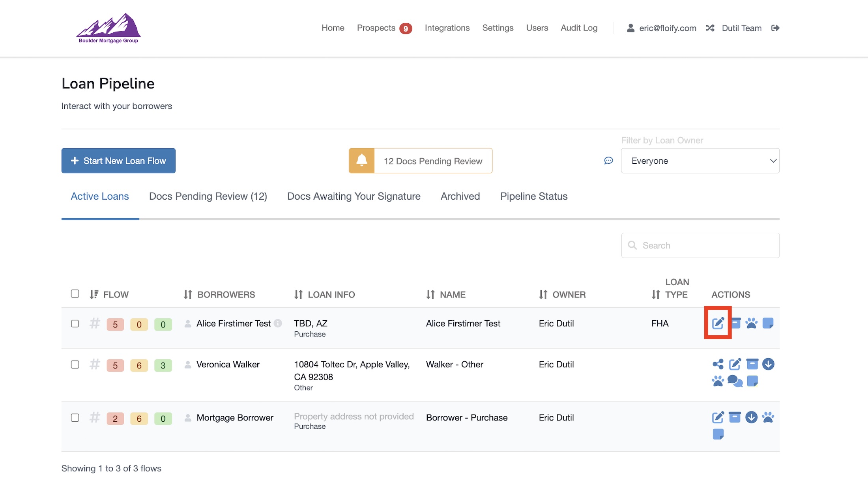Open chat bubbles icon for Veronica Walker
Screen dimensions: 868x501
pyautogui.click(x=735, y=381)
